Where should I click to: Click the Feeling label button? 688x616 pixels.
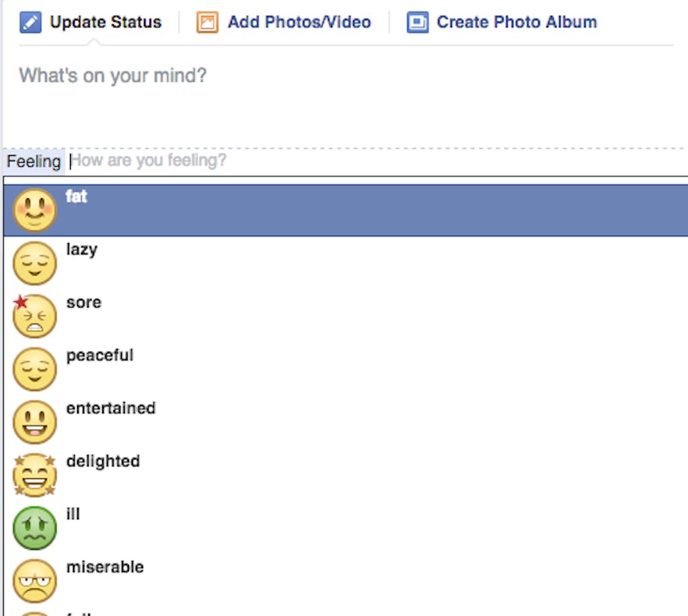(32, 160)
